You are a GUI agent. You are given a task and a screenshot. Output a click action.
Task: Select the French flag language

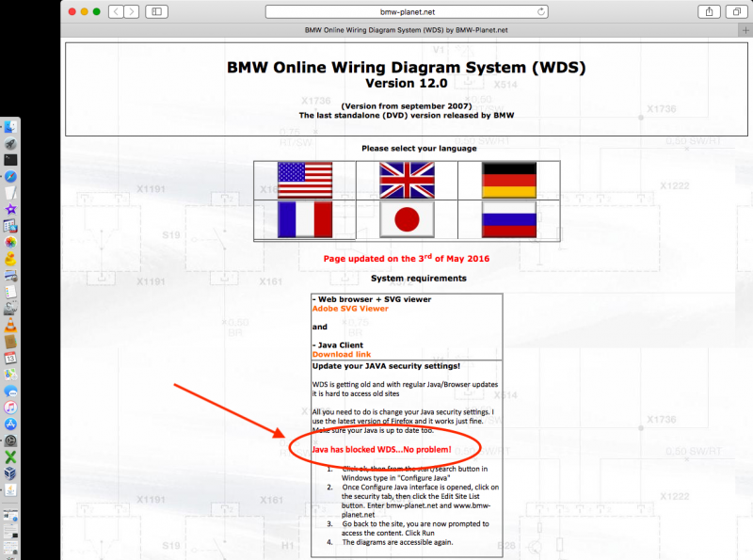(x=304, y=219)
